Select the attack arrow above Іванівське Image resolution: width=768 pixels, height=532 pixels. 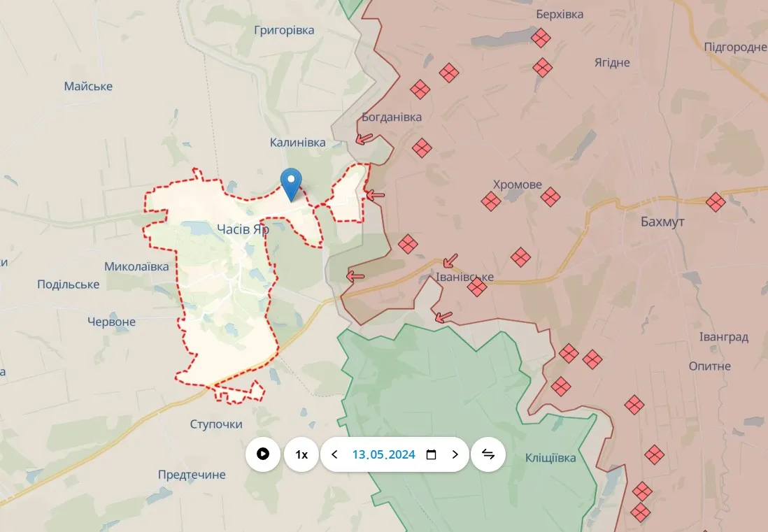(x=450, y=261)
